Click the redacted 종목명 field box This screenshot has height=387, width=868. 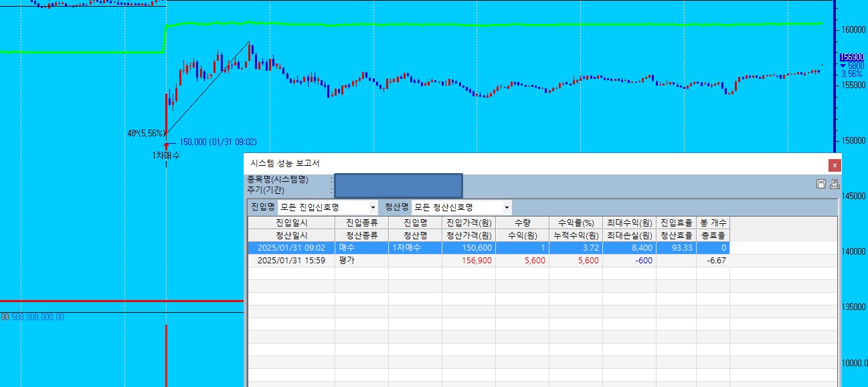pyautogui.click(x=398, y=186)
